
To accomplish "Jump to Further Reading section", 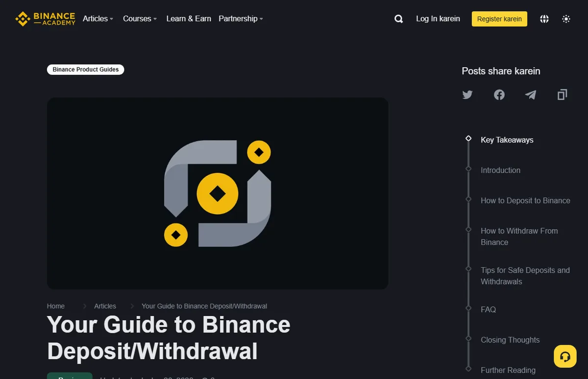I will click(x=508, y=370).
